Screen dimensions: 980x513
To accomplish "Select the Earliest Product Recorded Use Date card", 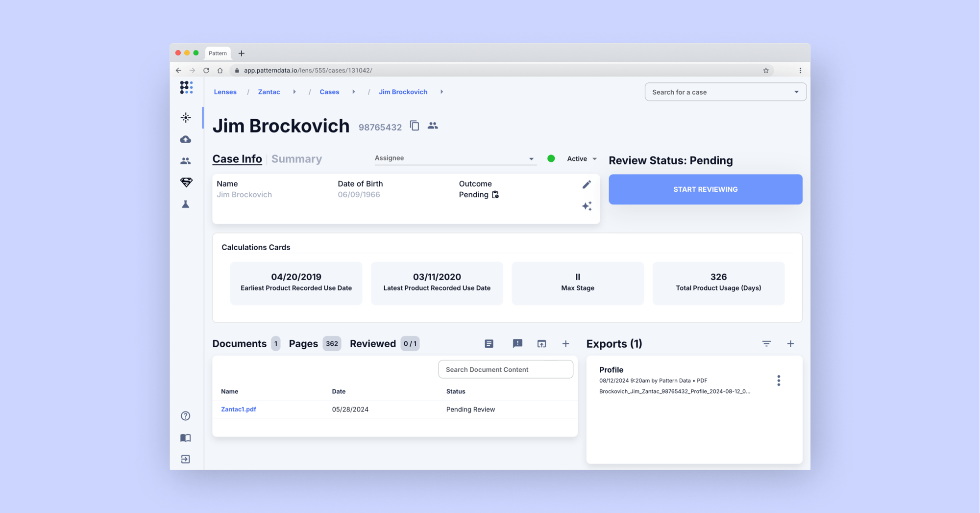I will click(296, 283).
